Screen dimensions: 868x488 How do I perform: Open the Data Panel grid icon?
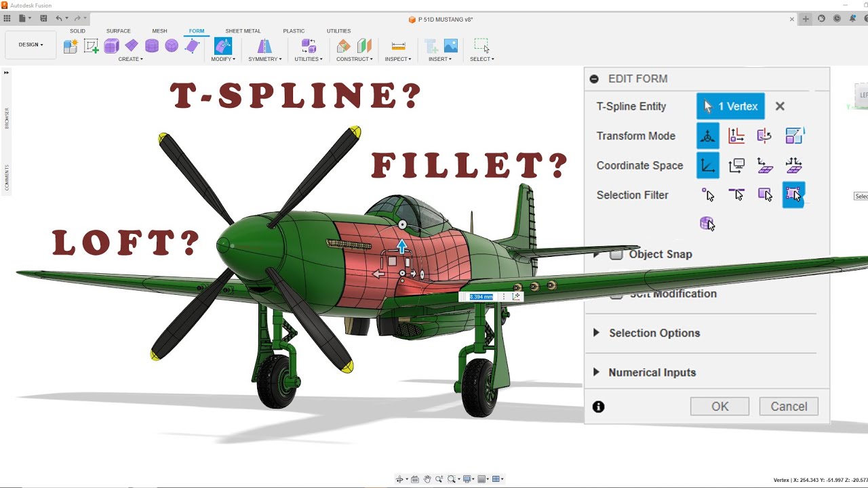[7, 18]
